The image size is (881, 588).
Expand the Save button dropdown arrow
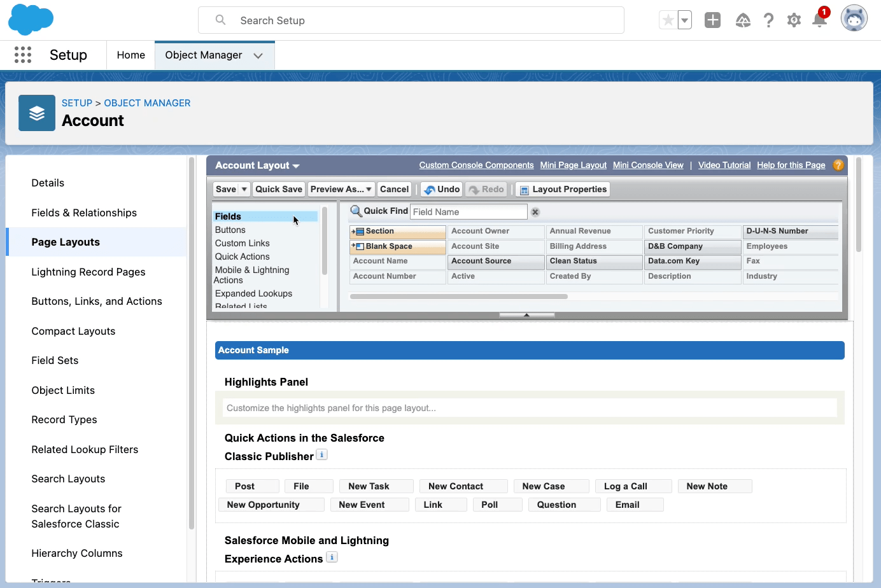tap(244, 190)
